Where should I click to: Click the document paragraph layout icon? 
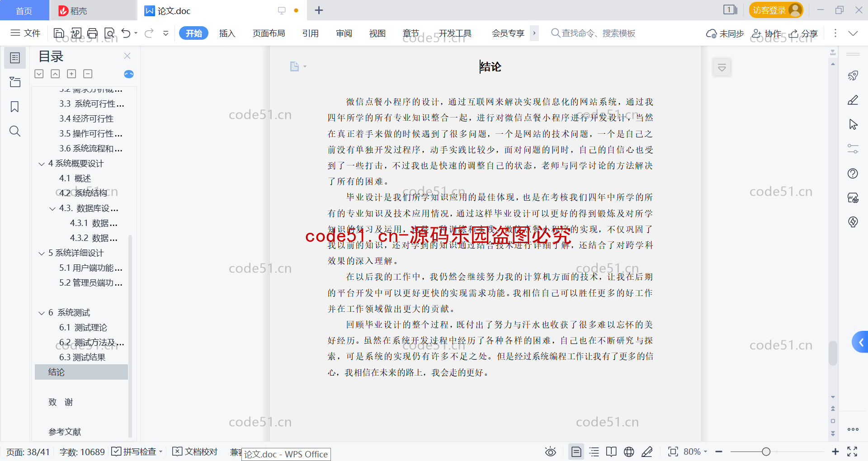coord(295,66)
